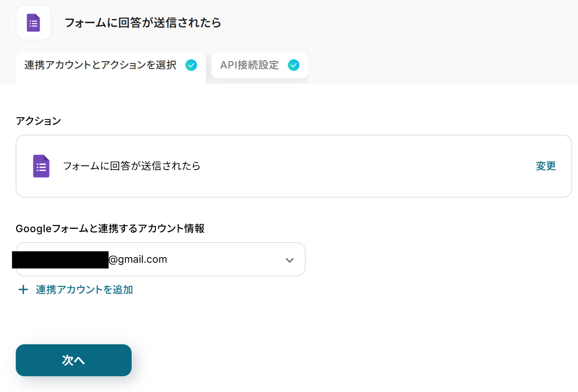Select the 連携アカウントとアクションを選択 tab
The height and width of the screenshot is (392, 578).
101,65
